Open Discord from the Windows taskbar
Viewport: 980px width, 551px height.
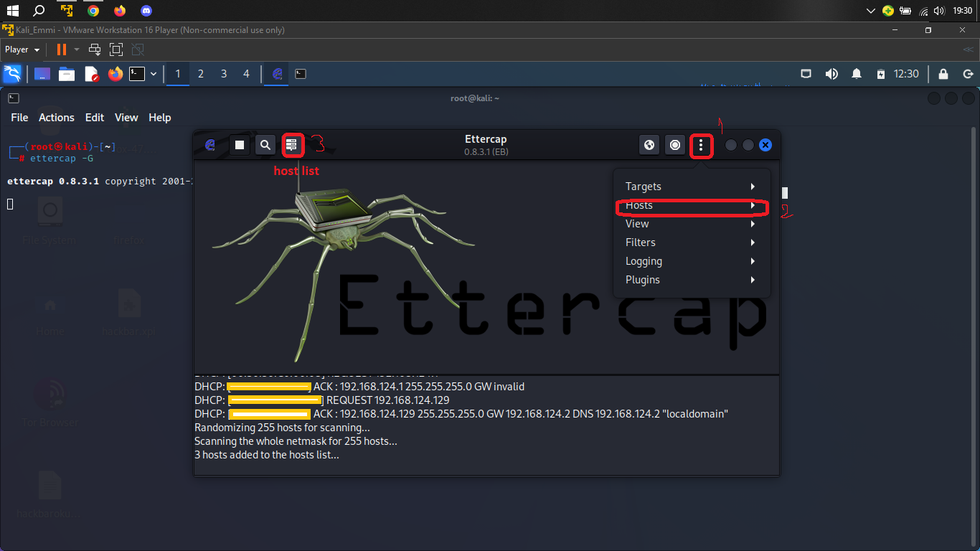pyautogui.click(x=146, y=11)
